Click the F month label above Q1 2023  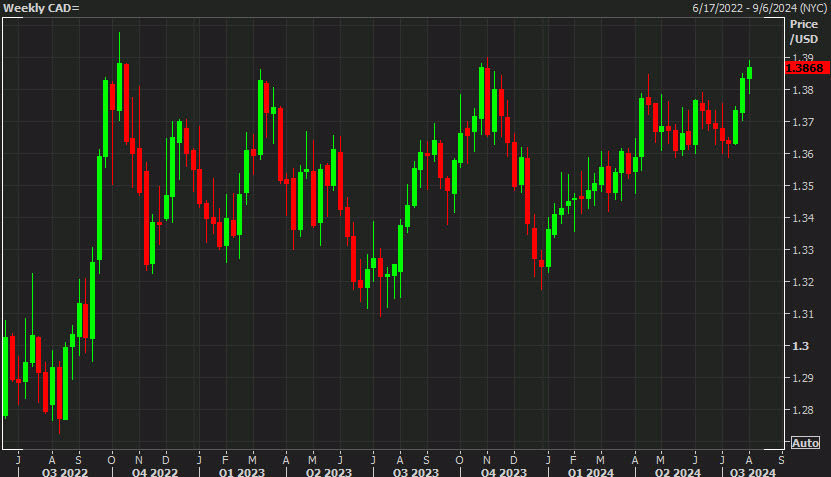coord(225,460)
